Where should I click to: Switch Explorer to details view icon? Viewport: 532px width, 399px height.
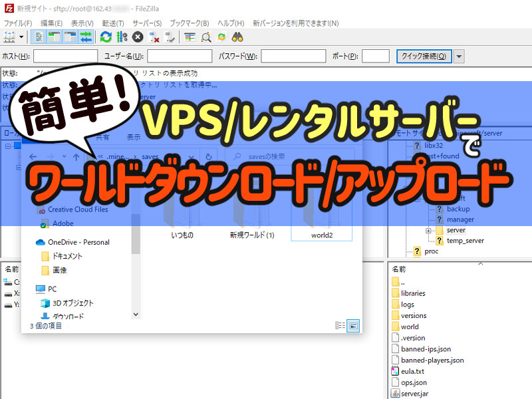(340, 326)
